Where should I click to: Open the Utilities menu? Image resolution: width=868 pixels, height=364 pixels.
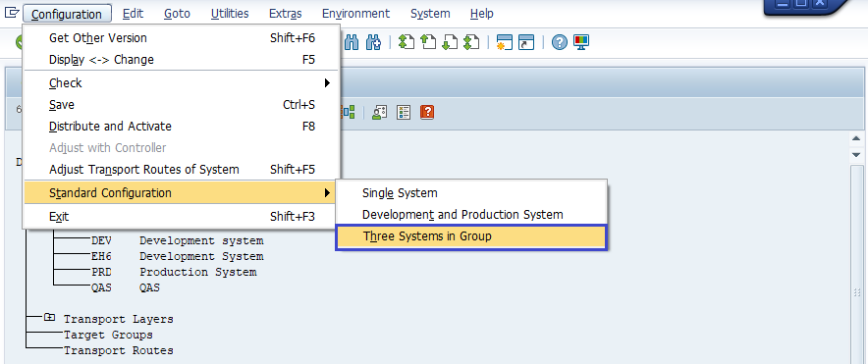(230, 14)
